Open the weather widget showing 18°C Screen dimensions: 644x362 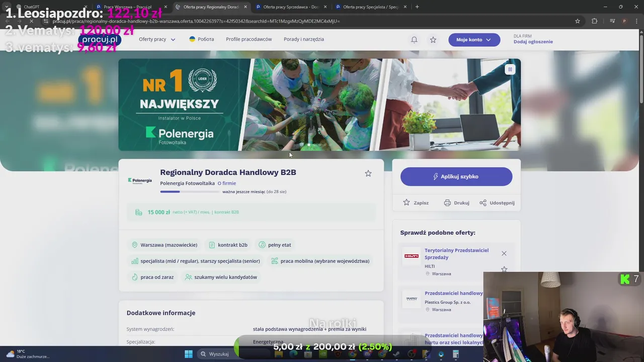coord(28,354)
